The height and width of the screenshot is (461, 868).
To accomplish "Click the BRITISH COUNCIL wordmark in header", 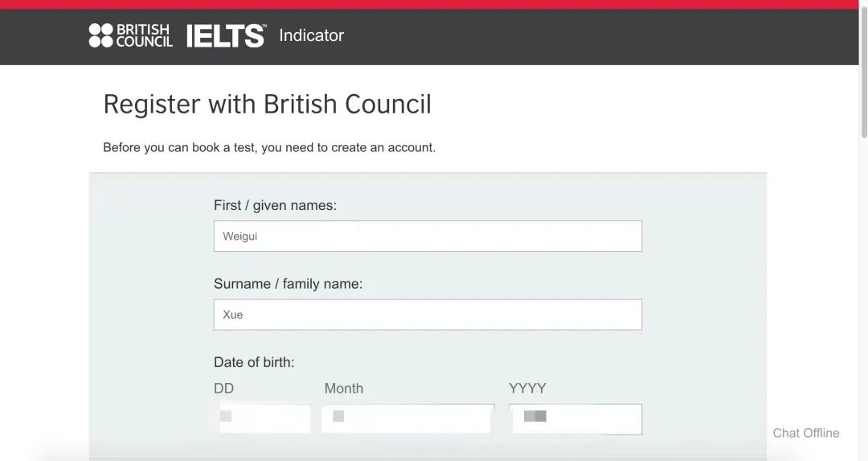I will [x=144, y=35].
